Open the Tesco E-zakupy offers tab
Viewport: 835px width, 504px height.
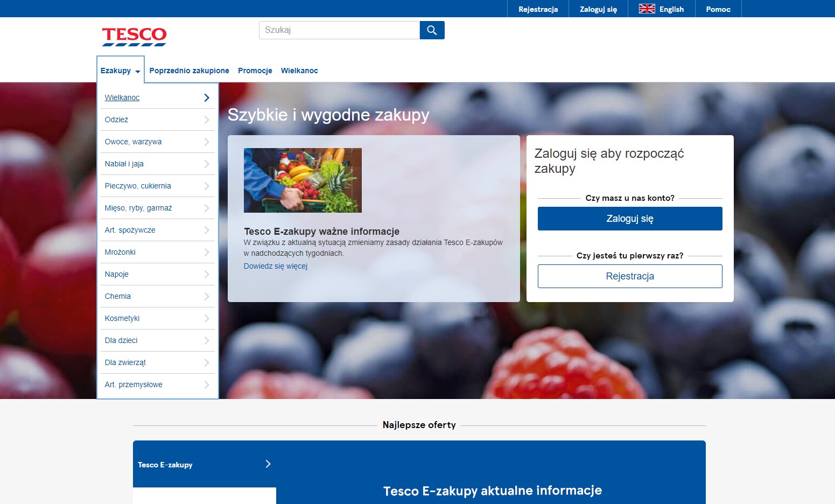(x=205, y=464)
